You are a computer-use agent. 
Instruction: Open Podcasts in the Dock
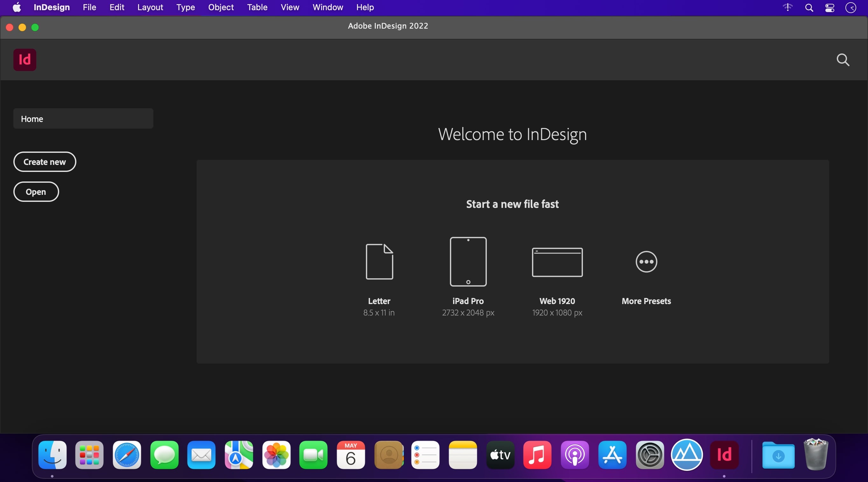tap(575, 455)
